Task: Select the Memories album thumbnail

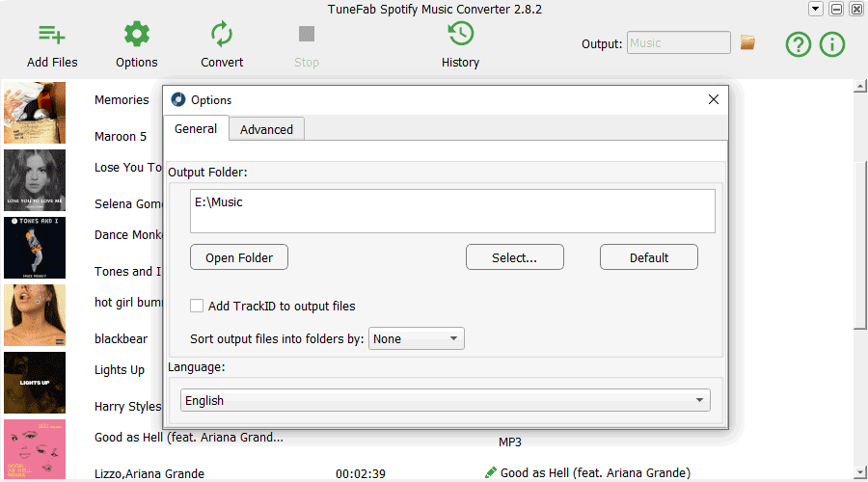Action: click(x=35, y=113)
